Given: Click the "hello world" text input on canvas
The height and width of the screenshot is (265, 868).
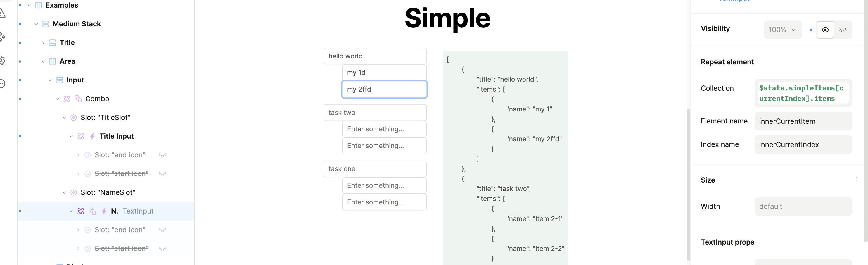Looking at the screenshot, I should point(375,56).
